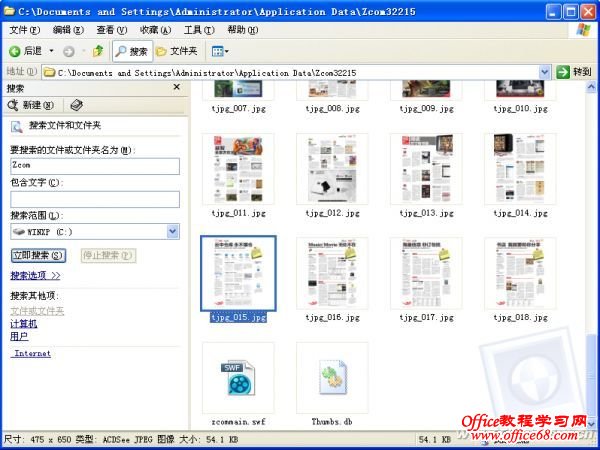Click the 立即搜索(S) button
Screen dimensions: 600x450
coord(38,255)
